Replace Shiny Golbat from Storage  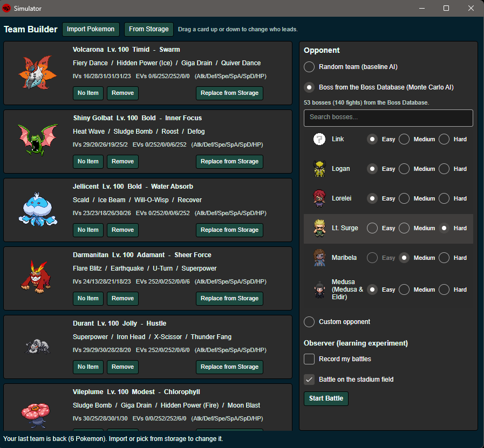click(x=229, y=162)
